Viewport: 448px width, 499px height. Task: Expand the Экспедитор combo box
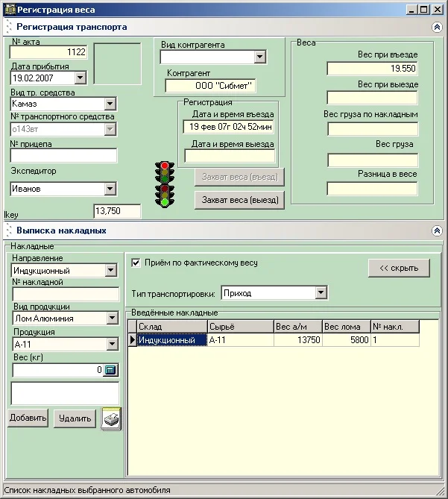110,189
